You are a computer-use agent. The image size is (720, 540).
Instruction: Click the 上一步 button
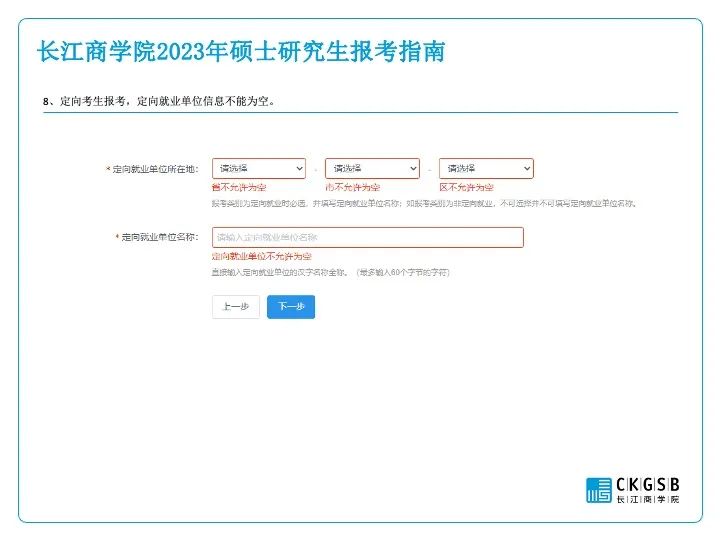point(236,307)
